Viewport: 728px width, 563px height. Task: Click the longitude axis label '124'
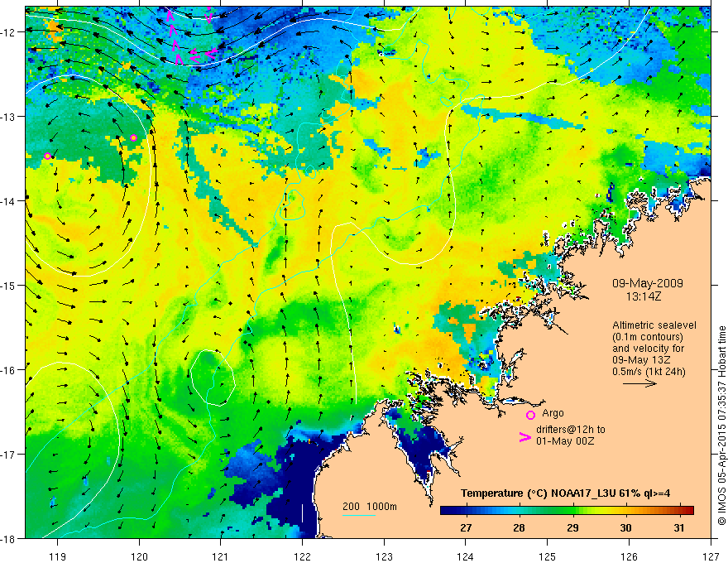click(x=466, y=556)
